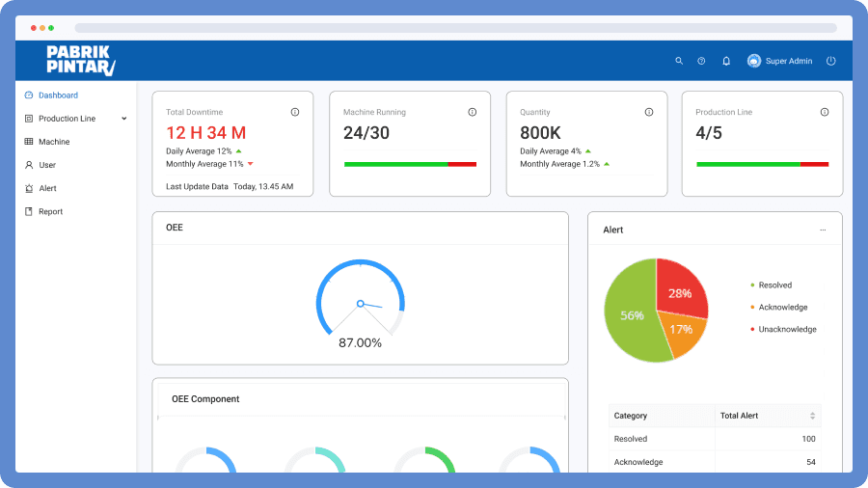The height and width of the screenshot is (488, 868).
Task: Toggle Unacknowledge legend entry
Action: 783,329
